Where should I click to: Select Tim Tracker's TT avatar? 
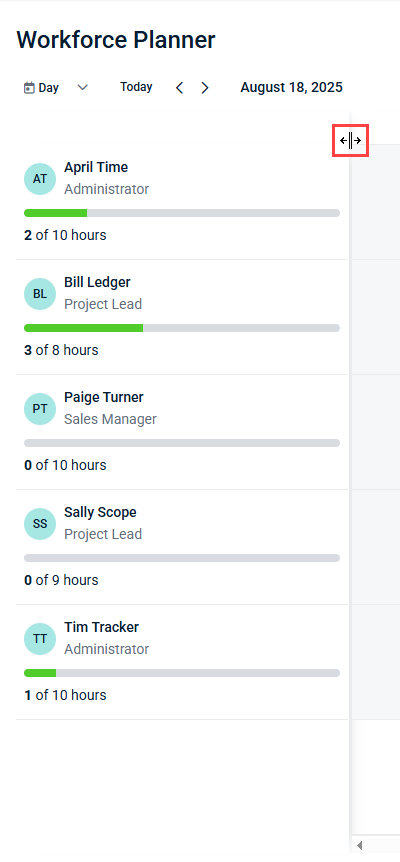tap(40, 638)
